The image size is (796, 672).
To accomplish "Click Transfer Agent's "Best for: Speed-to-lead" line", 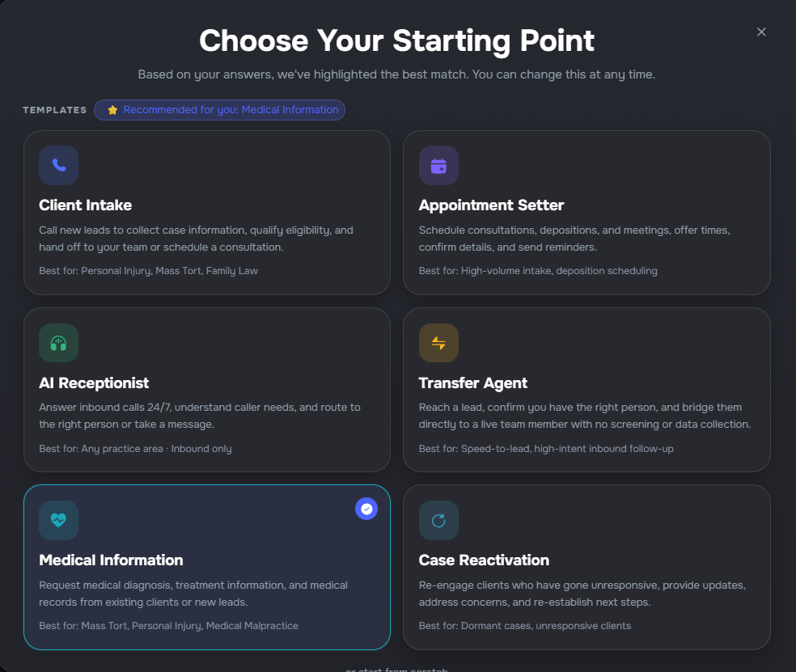I will click(x=546, y=449).
